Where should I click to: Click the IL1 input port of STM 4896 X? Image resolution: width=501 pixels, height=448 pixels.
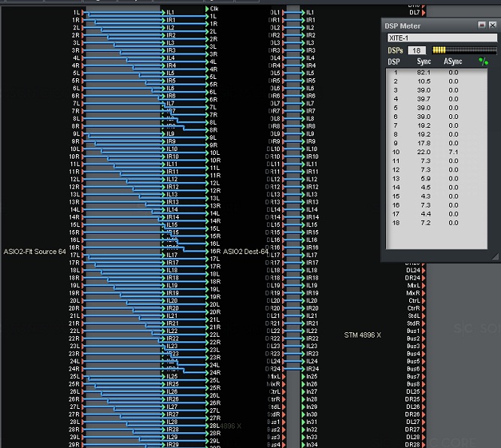[304, 13]
